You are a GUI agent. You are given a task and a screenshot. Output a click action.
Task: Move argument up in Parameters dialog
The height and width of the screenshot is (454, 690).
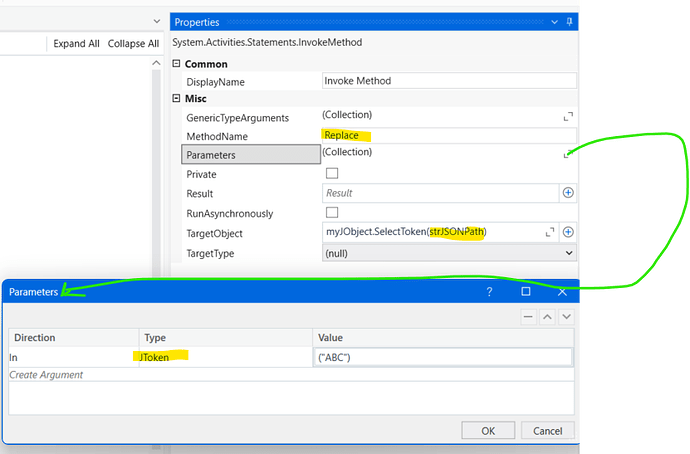coord(547,317)
